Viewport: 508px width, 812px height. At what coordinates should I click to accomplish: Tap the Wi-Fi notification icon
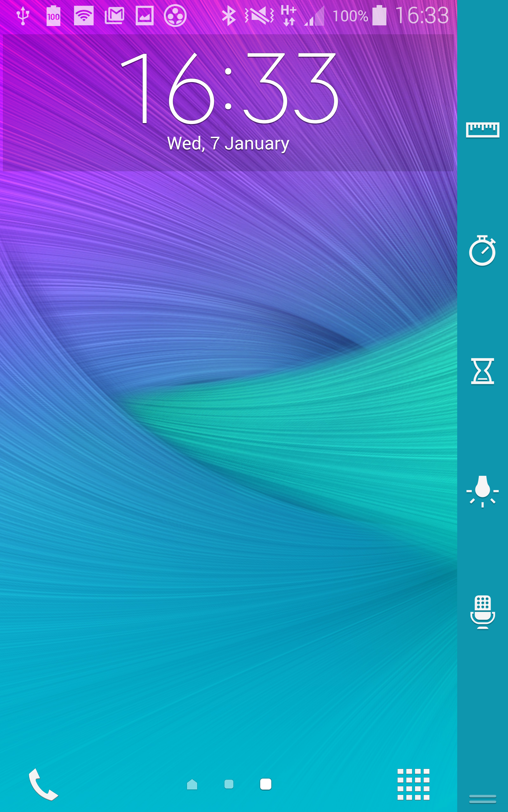(84, 16)
